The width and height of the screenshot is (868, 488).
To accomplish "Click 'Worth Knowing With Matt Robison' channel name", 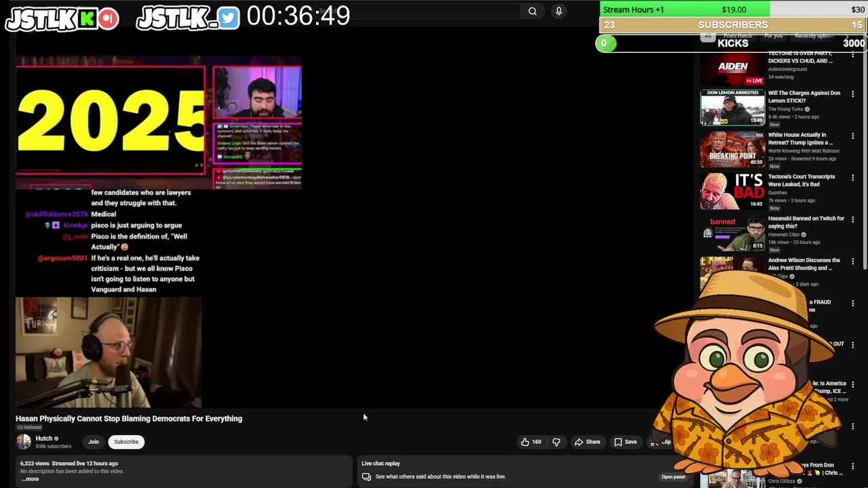I will (x=804, y=151).
